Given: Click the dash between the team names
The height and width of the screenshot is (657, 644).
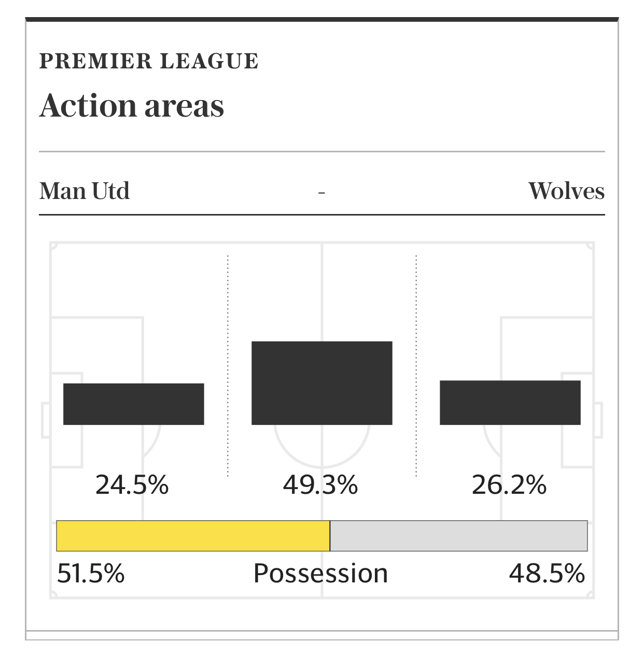Looking at the screenshot, I should [321, 192].
